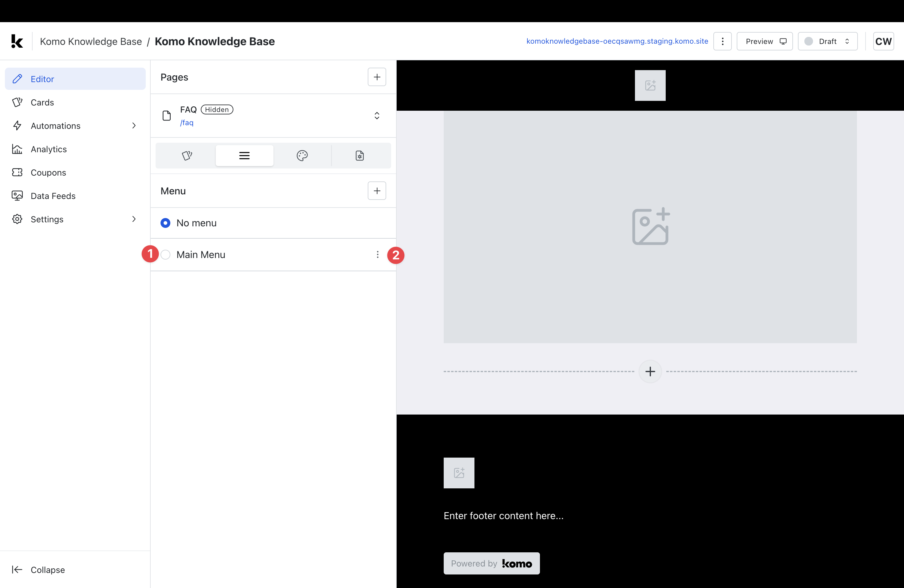Expand the FAQ page selector
904x588 pixels.
click(x=376, y=115)
